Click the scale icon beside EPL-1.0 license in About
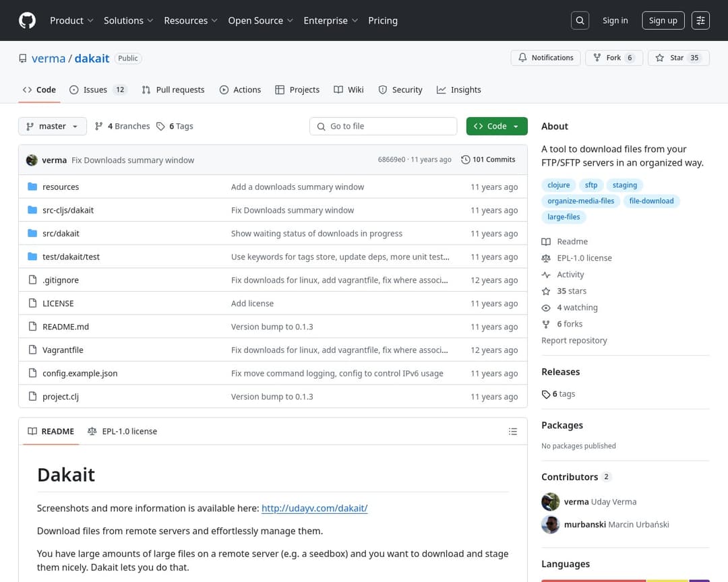 coord(546,258)
